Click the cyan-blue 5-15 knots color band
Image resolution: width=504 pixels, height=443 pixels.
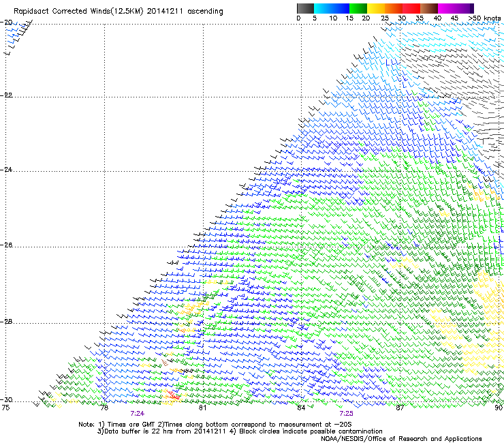point(332,8)
